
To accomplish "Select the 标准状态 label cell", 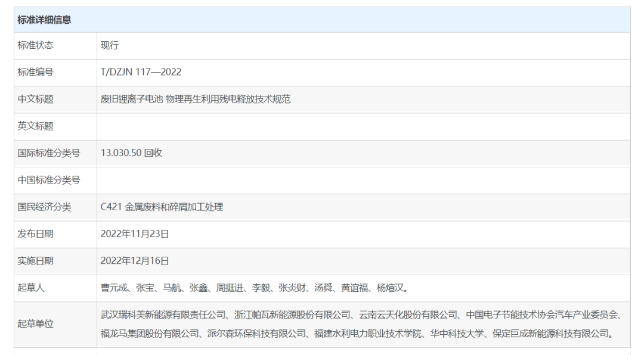I will tap(35, 45).
